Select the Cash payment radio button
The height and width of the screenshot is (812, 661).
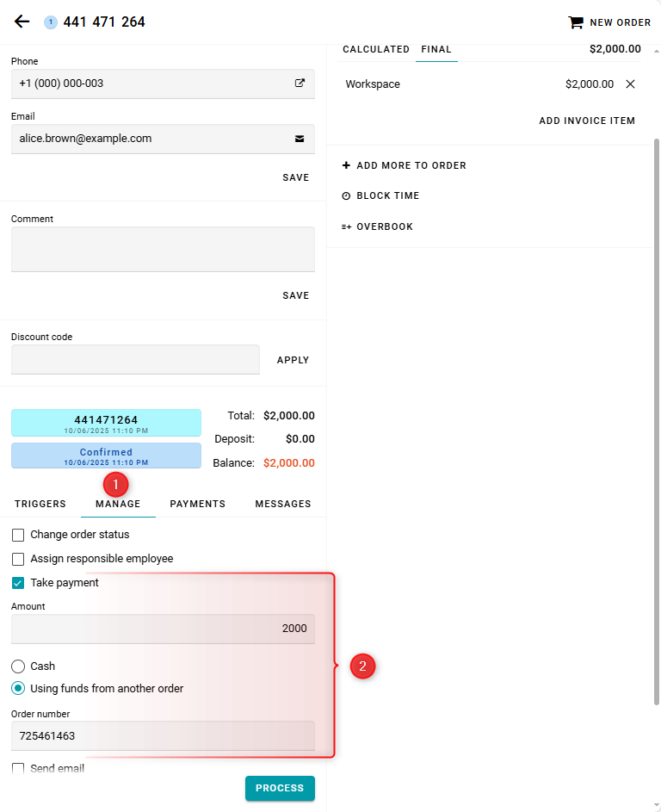pos(18,666)
